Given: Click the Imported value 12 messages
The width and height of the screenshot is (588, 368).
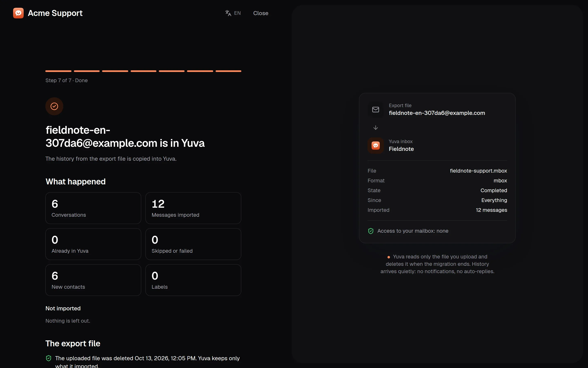Looking at the screenshot, I should click(491, 210).
